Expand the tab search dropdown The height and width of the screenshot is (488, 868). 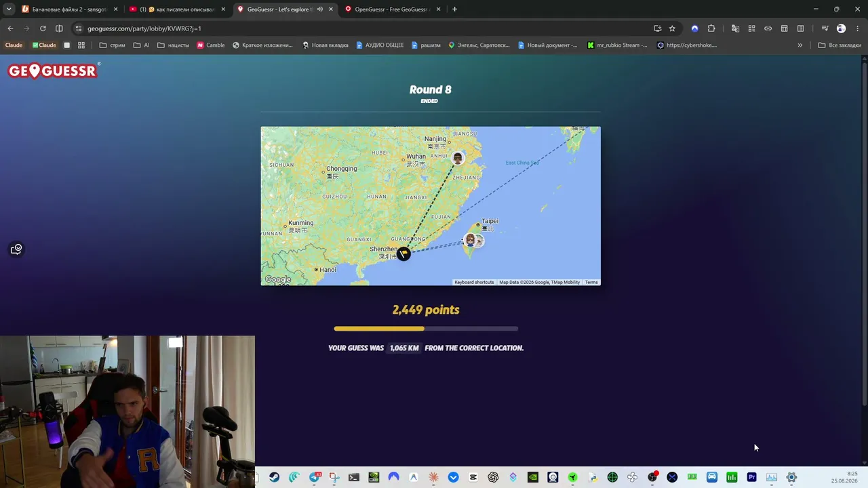9,9
